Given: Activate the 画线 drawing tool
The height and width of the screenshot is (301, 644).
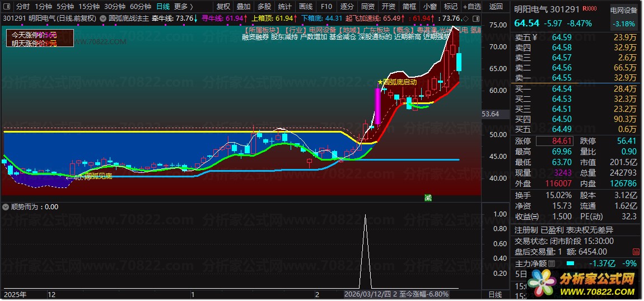Looking at the screenshot, I should tap(306, 7).
